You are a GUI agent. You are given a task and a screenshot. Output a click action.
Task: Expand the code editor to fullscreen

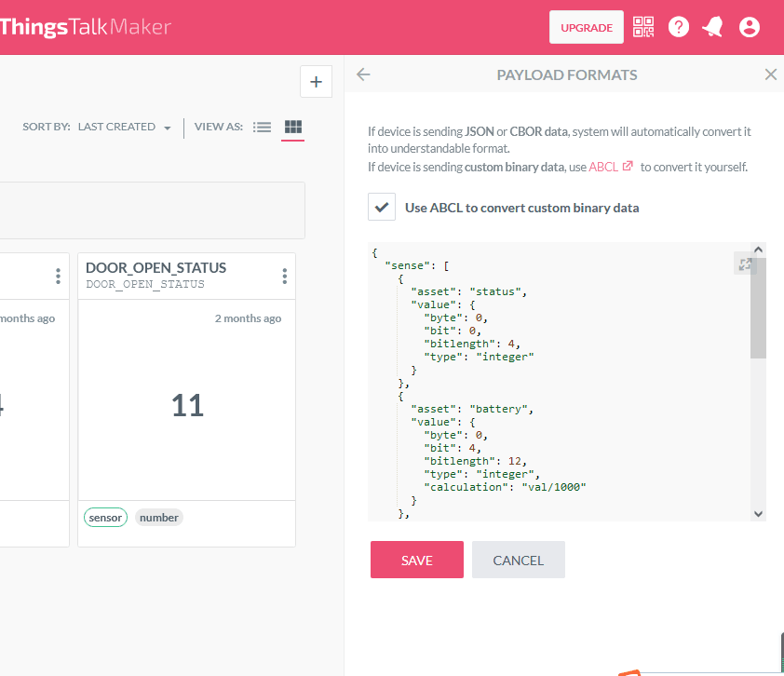pos(745,264)
